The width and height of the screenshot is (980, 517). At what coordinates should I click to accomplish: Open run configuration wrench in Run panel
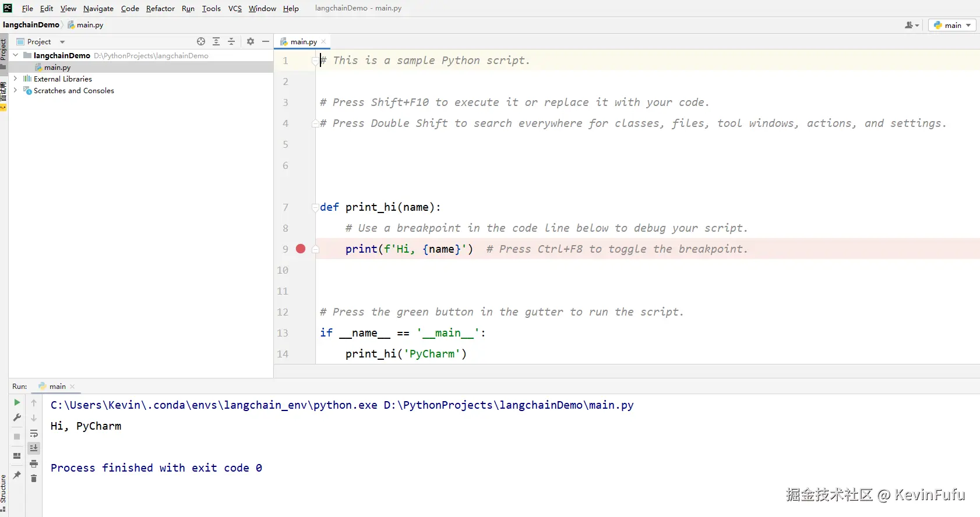point(17,417)
